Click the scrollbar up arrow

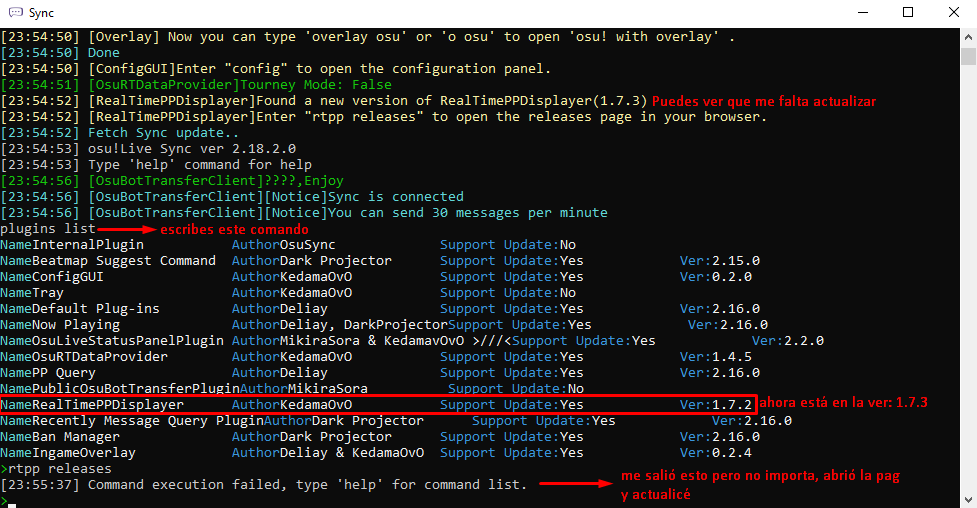pyautogui.click(x=968, y=37)
